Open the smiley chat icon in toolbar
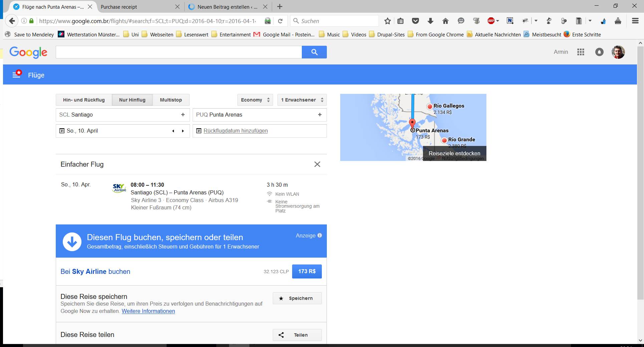The image size is (644, 347). (x=461, y=21)
